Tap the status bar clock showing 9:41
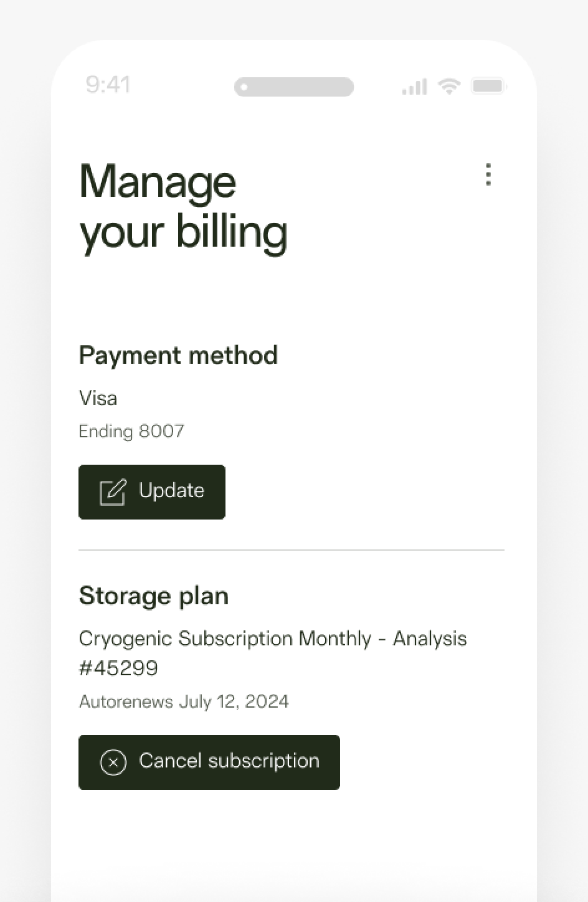 tap(108, 85)
